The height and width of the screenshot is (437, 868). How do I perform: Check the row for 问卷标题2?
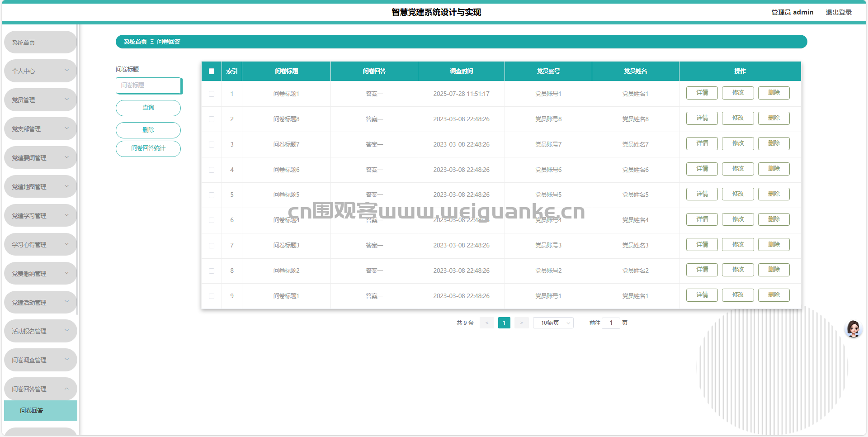pos(212,271)
